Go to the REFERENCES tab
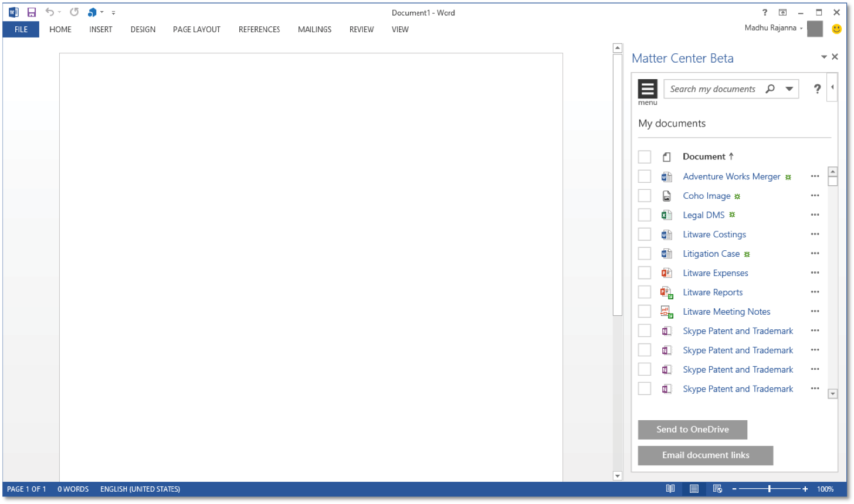This screenshot has width=854, height=504. [259, 29]
